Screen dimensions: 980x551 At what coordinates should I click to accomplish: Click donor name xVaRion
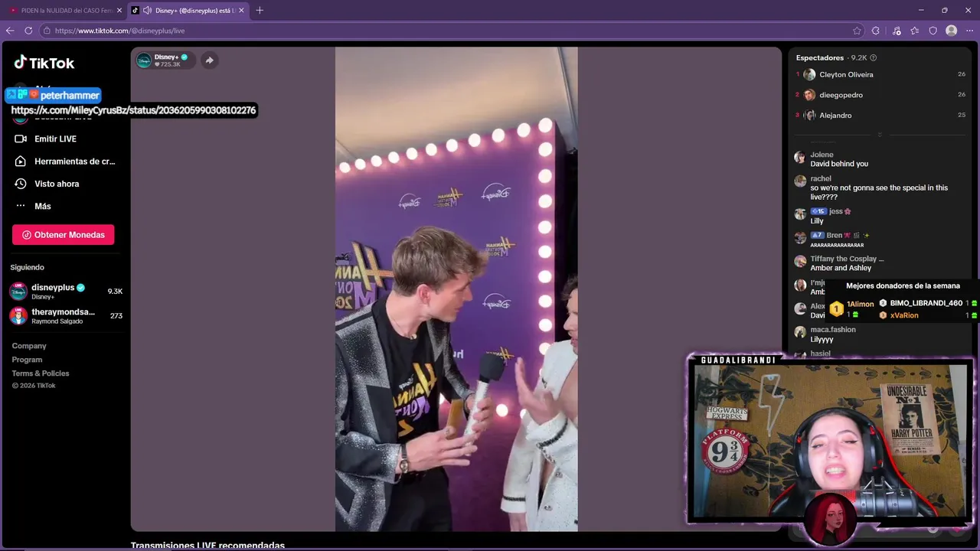904,315
